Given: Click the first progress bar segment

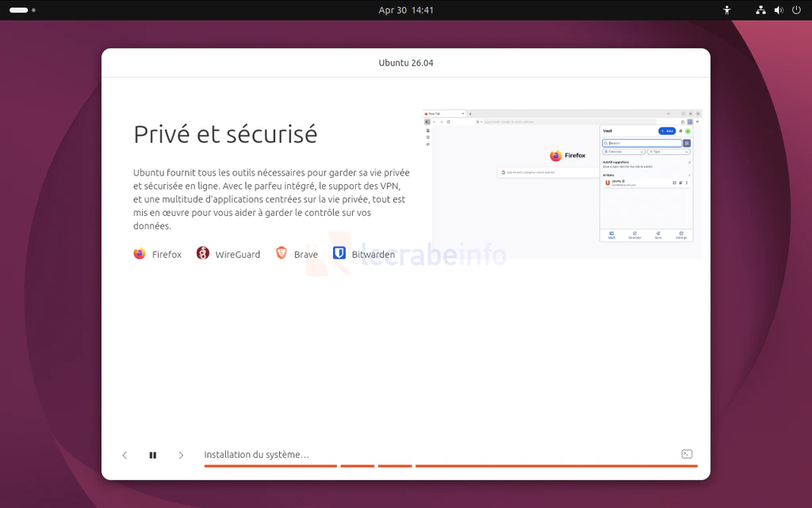Looking at the screenshot, I should tap(270, 466).
